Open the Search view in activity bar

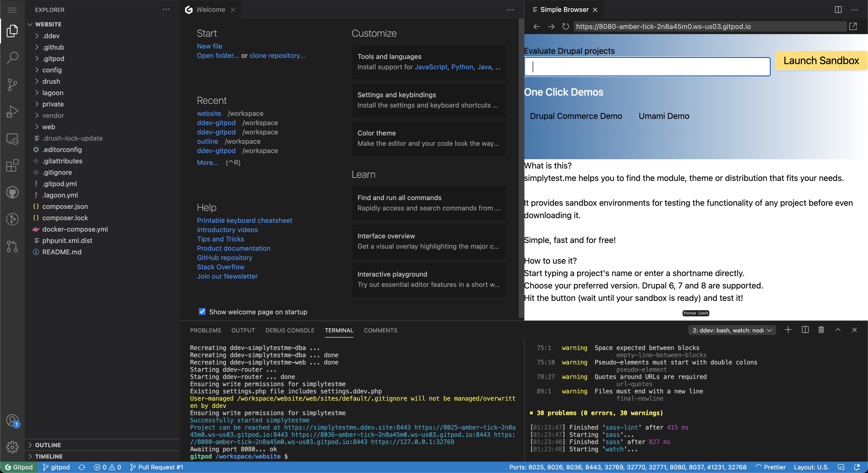pos(12,57)
